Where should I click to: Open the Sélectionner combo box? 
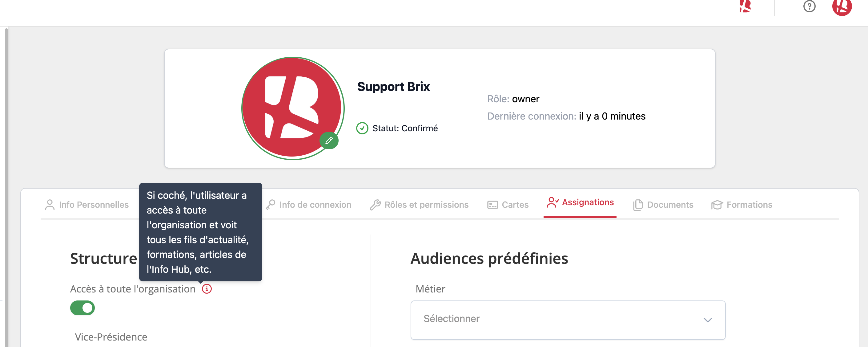(x=568, y=320)
